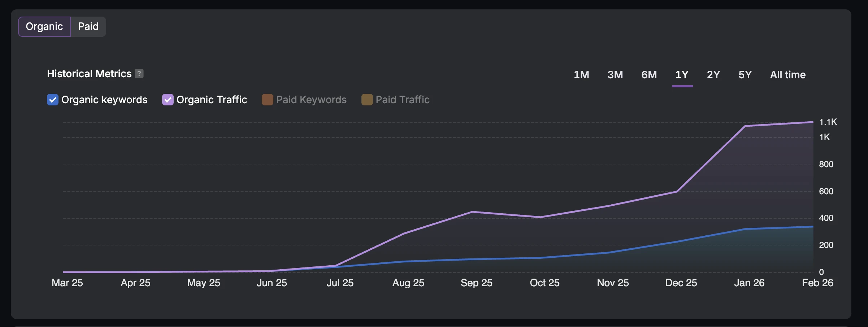The width and height of the screenshot is (868, 327).
Task: Enable the Paid Traffic series checkbox
Action: pyautogui.click(x=367, y=100)
